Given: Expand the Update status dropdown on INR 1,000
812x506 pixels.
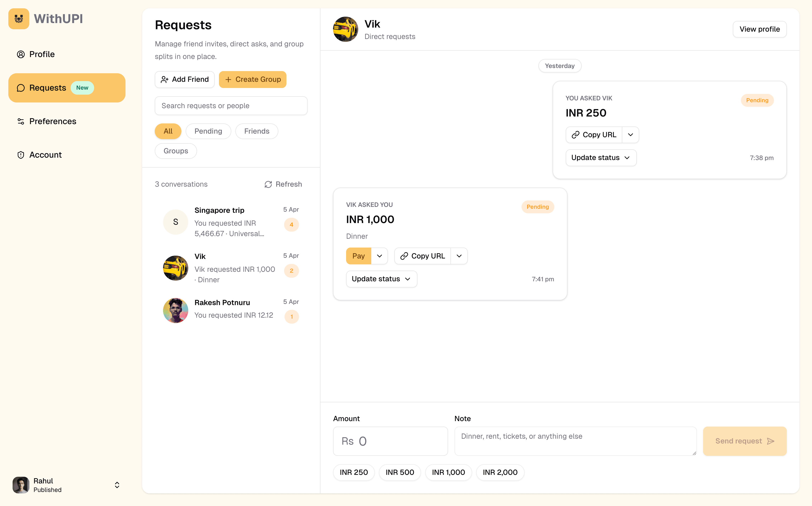Looking at the screenshot, I should (382, 279).
